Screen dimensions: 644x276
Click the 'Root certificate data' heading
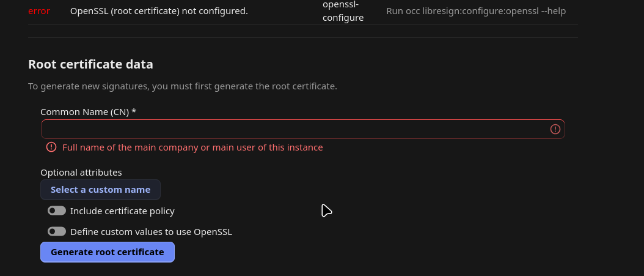point(91,65)
